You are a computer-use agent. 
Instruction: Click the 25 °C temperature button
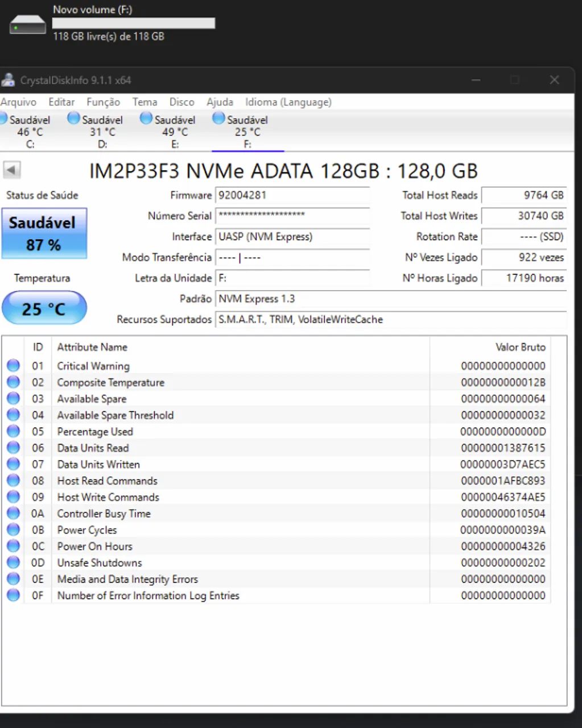[44, 308]
